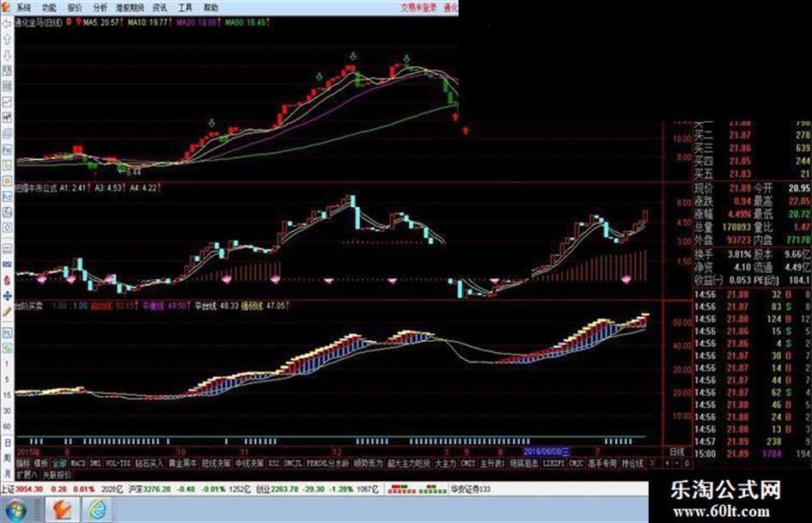Click the 沪深 index value 3276.28
This screenshot has width=812, height=523.
point(156,490)
